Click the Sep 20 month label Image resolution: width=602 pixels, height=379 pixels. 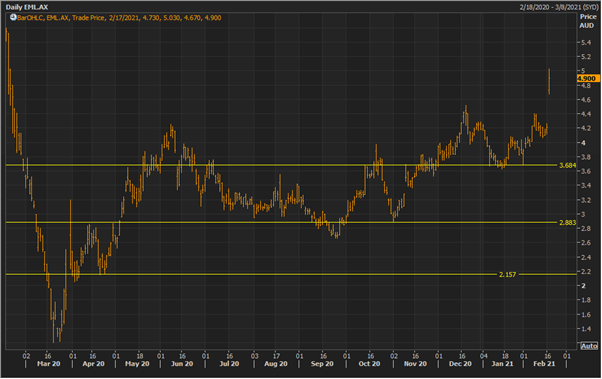(x=322, y=364)
